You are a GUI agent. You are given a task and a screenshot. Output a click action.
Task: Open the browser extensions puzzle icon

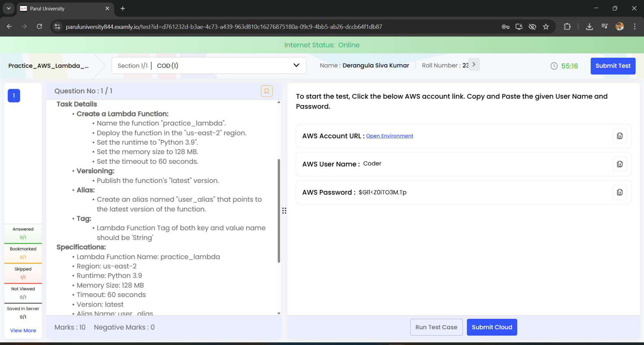(x=567, y=26)
